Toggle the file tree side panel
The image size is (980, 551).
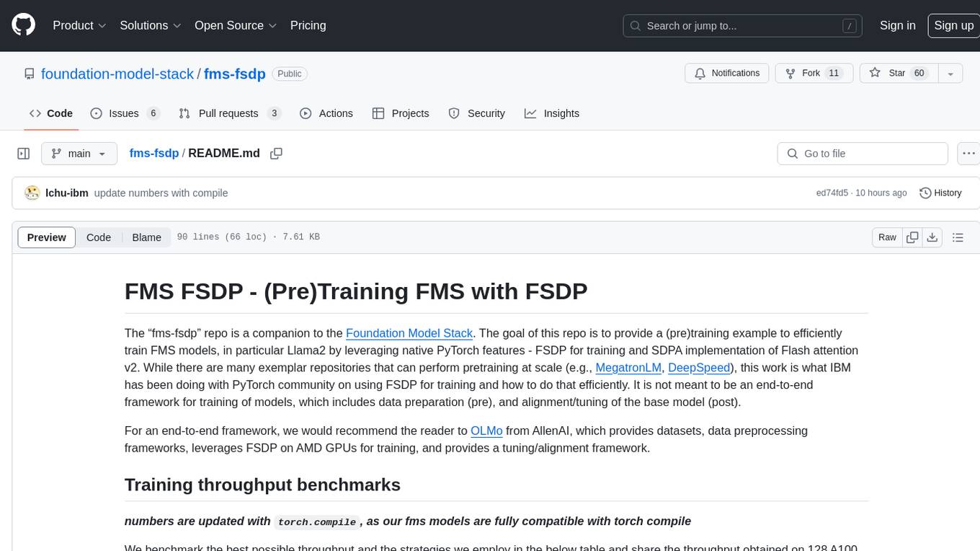click(x=24, y=154)
